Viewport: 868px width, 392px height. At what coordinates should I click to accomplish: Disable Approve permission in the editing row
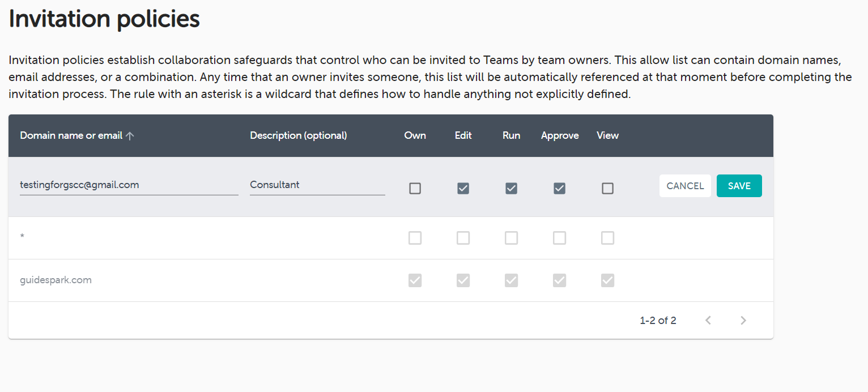point(559,189)
